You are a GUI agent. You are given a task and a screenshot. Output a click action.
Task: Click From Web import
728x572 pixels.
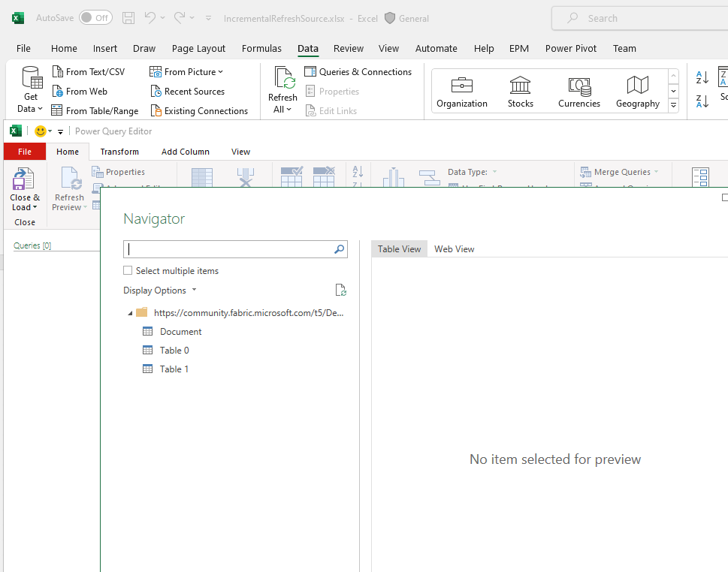point(80,92)
